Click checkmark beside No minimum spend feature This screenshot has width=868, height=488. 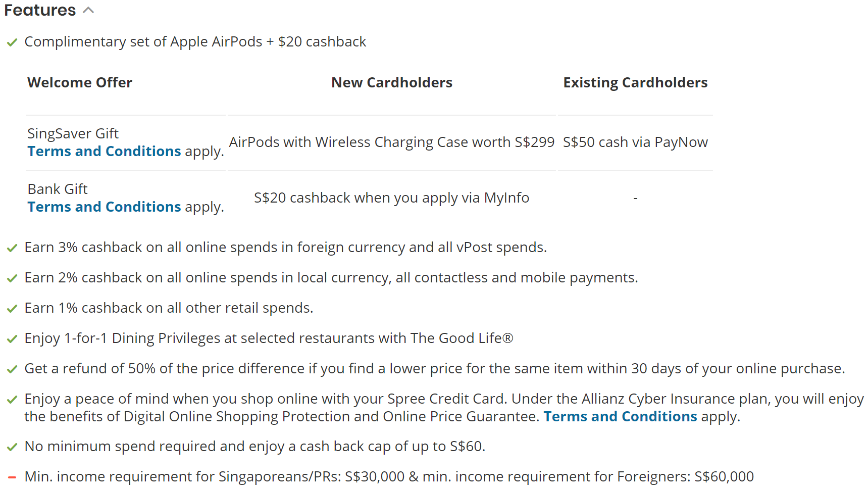(12, 447)
